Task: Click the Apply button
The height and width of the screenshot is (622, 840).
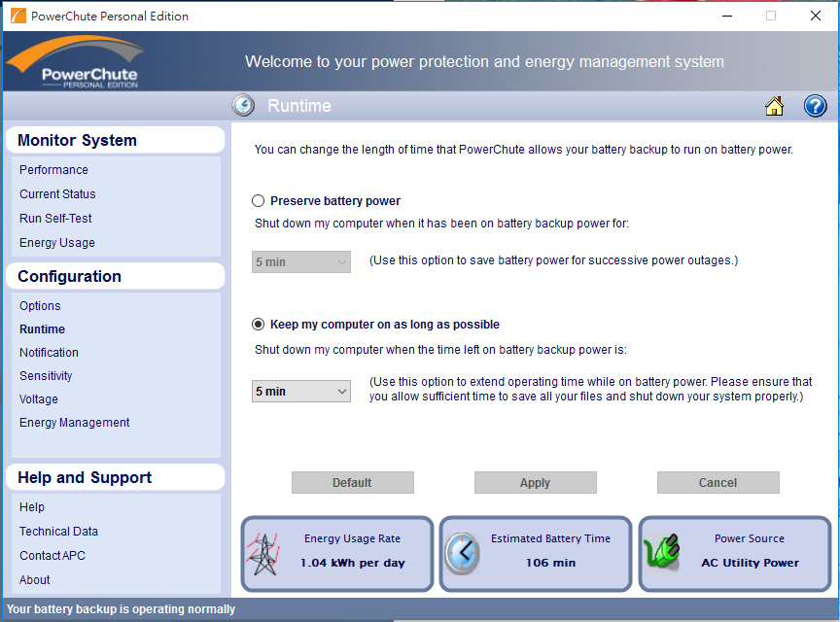Action: click(x=535, y=482)
